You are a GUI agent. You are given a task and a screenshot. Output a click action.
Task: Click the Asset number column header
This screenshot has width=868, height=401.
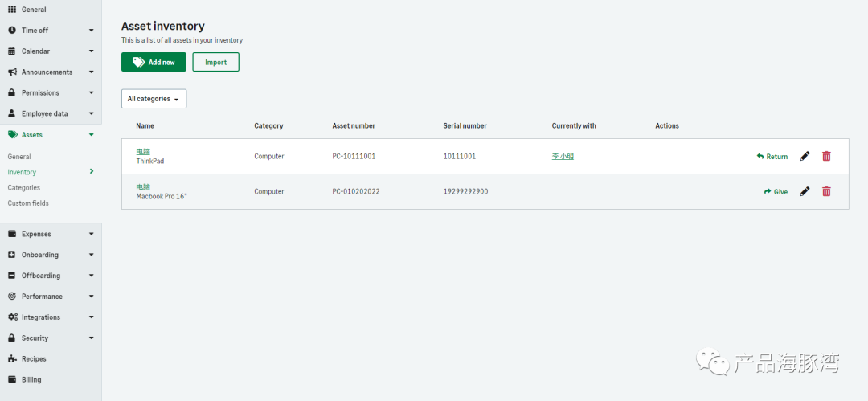click(x=354, y=125)
